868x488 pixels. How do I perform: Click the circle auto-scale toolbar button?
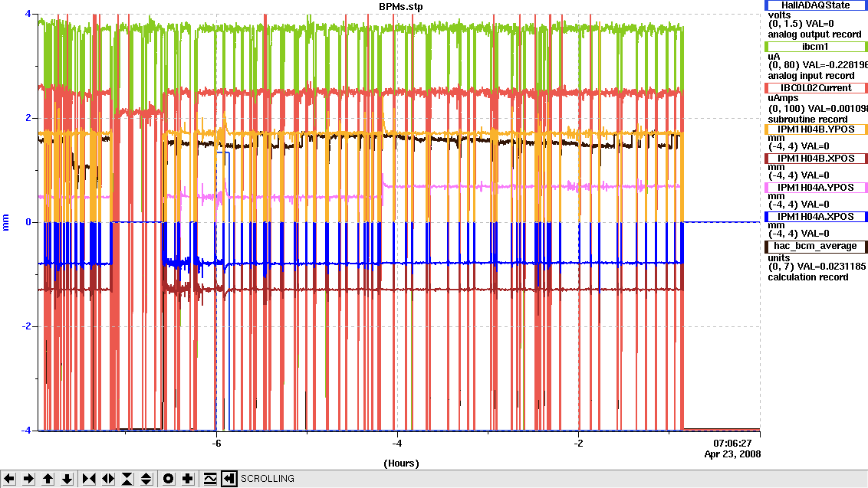pyautogui.click(x=168, y=479)
